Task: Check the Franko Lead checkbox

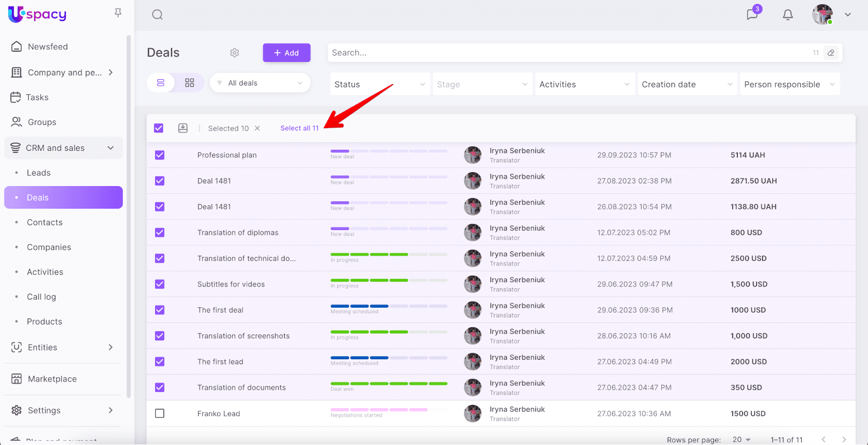Action: (x=159, y=414)
